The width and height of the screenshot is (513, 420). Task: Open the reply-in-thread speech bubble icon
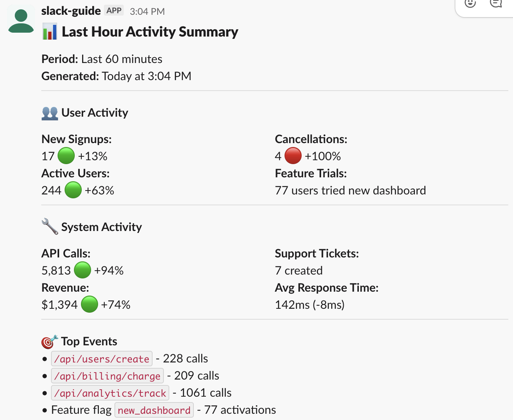click(x=497, y=4)
